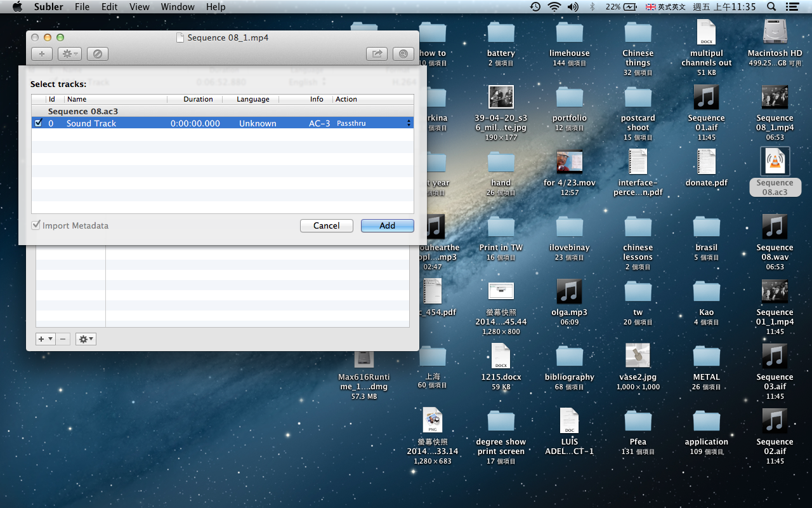Image resolution: width=812 pixels, height=508 pixels.
Task: Click the Macintosh HD drive icon
Action: 774,32
